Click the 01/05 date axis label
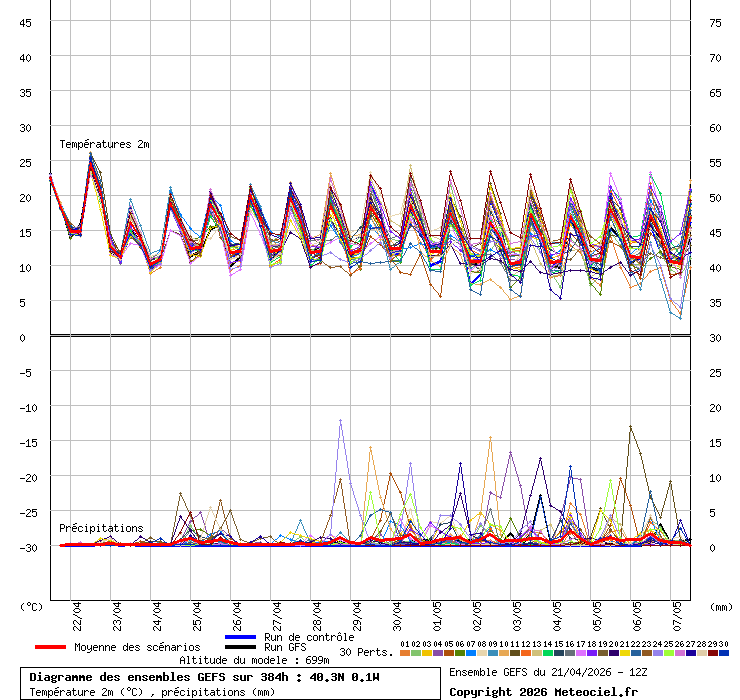Image resolution: width=740 pixels, height=700 pixels. (437, 612)
